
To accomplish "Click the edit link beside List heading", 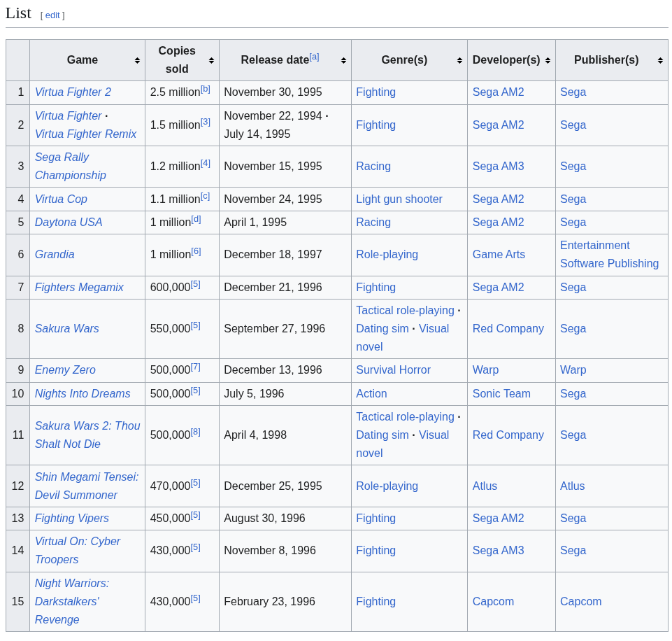I will pos(52,15).
